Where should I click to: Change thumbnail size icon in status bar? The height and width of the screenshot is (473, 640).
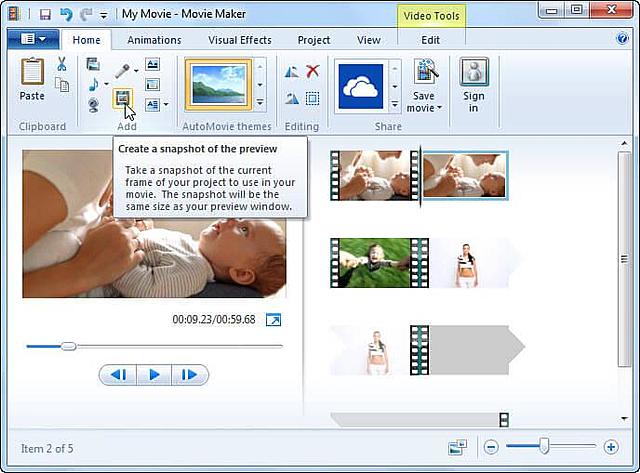point(458,447)
